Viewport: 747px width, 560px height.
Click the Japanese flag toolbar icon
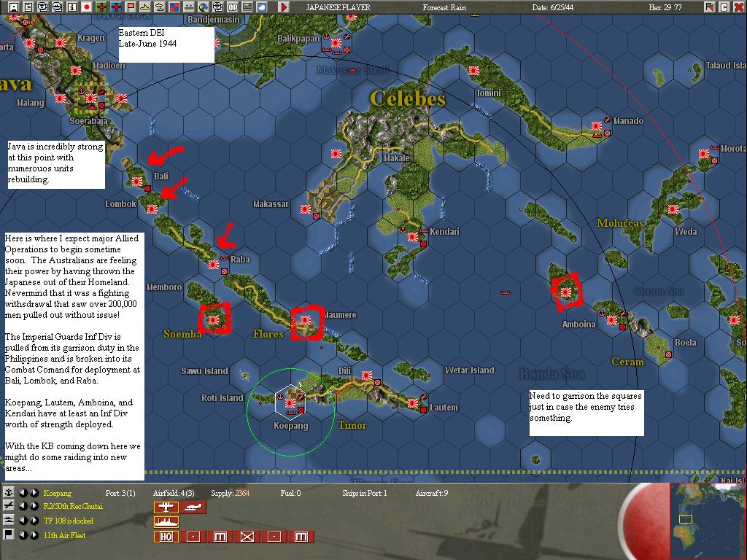click(x=87, y=7)
